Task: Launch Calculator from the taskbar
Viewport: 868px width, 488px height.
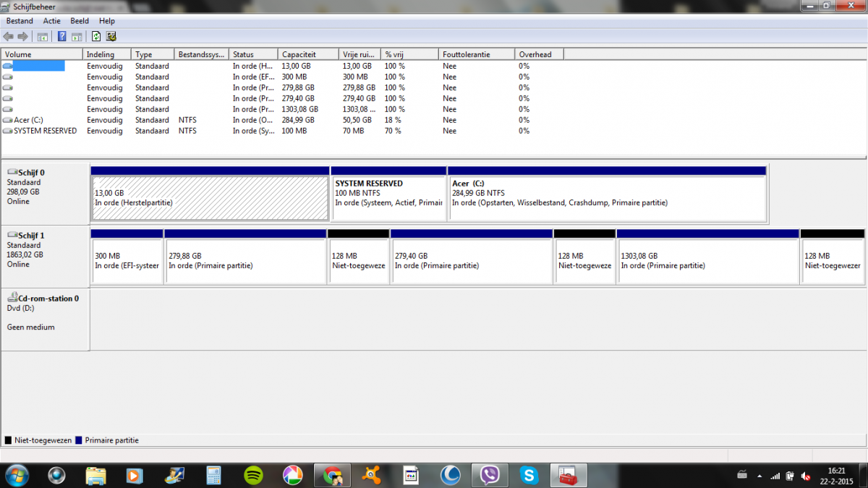Action: click(x=213, y=475)
